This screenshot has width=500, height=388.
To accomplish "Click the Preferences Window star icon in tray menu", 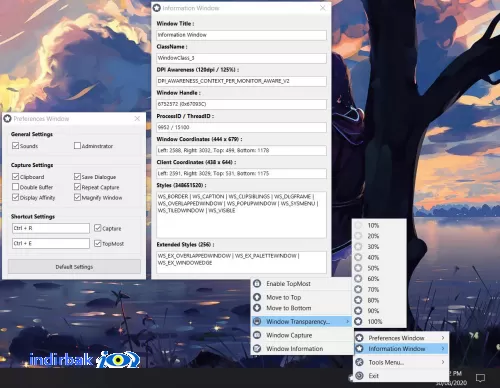I will click(359, 338).
